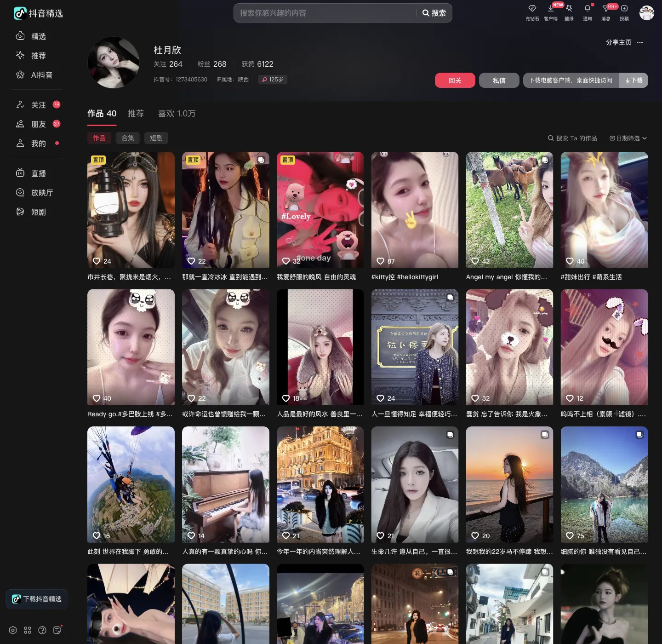
Task: Click the feedback note icon at sidebar bottom
Action: tap(57, 630)
